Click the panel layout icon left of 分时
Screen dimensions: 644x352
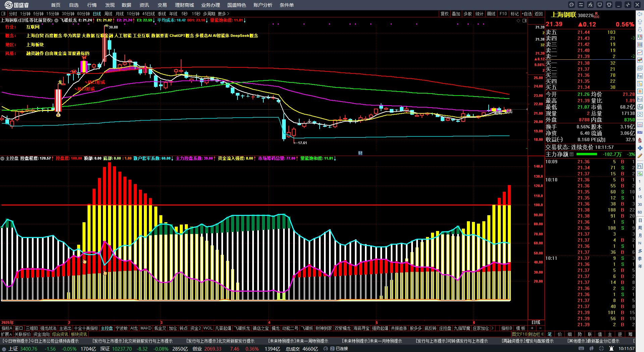point(3,14)
